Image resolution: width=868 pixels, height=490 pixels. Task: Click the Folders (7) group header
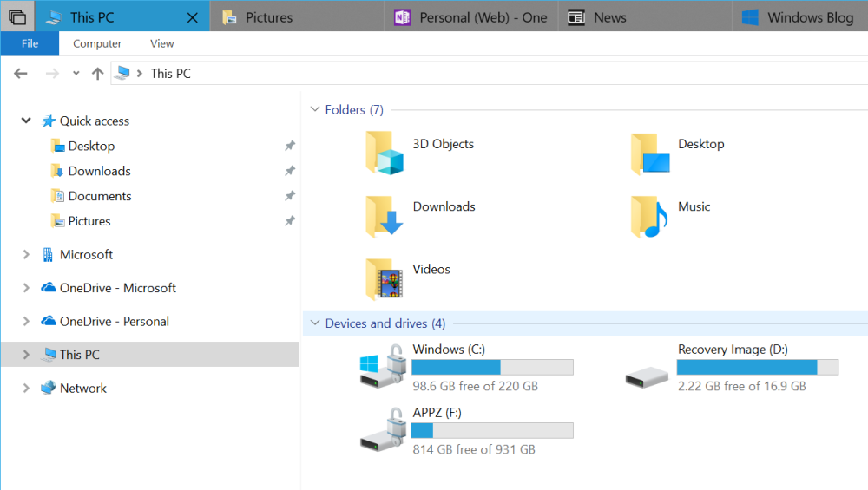(x=354, y=109)
